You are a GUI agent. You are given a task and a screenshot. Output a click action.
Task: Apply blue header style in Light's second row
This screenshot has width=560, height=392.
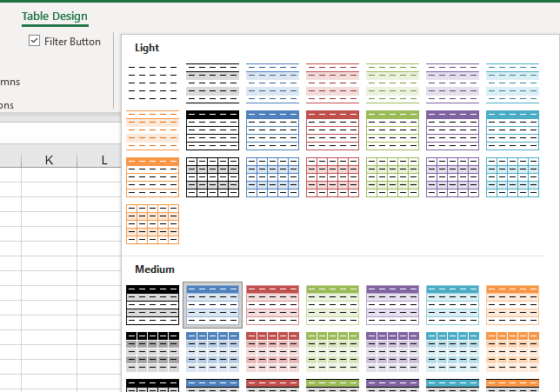click(272, 130)
